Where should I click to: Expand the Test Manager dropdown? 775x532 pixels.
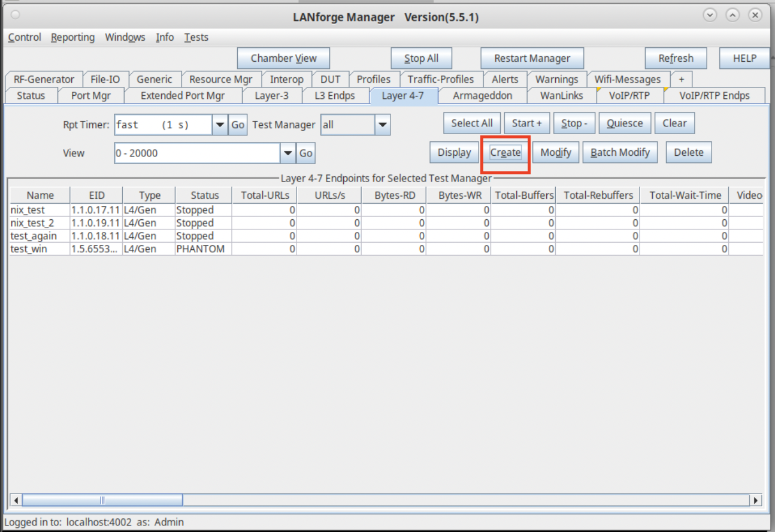[x=383, y=125]
